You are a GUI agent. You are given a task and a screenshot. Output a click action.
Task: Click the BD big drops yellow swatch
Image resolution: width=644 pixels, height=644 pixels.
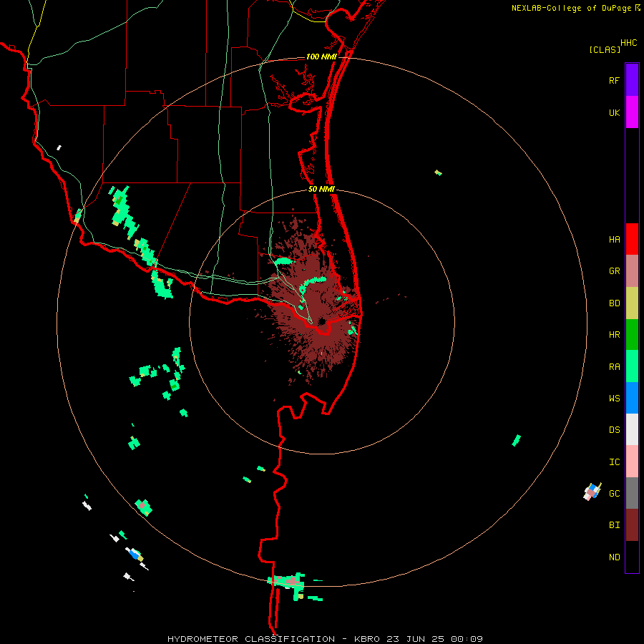(632, 303)
